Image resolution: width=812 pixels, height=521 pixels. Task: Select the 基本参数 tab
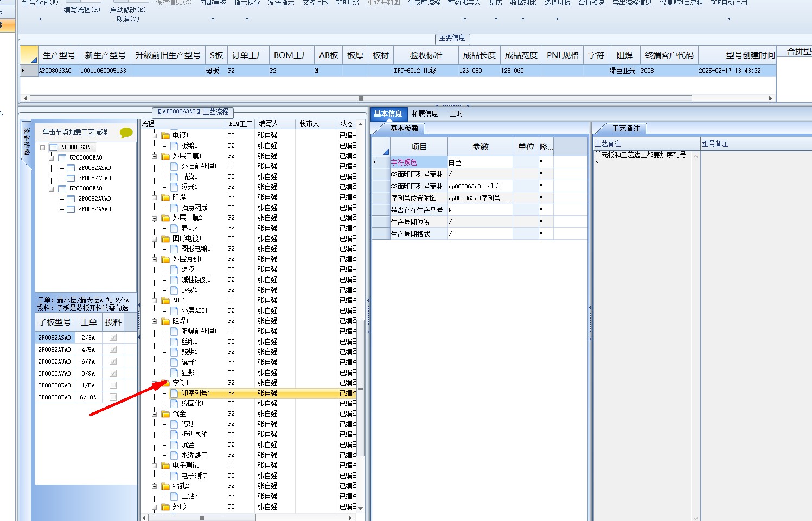pyautogui.click(x=404, y=129)
